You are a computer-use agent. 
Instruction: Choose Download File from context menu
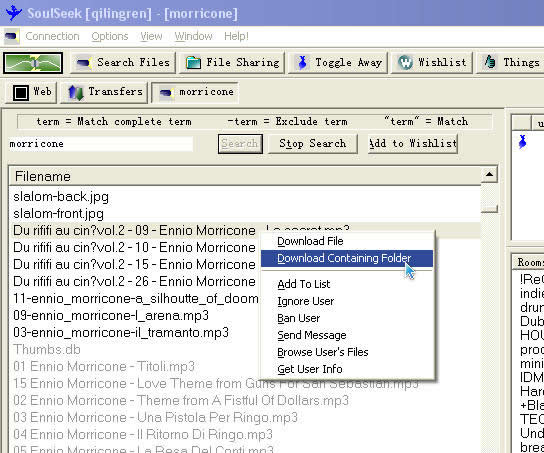(x=347, y=241)
